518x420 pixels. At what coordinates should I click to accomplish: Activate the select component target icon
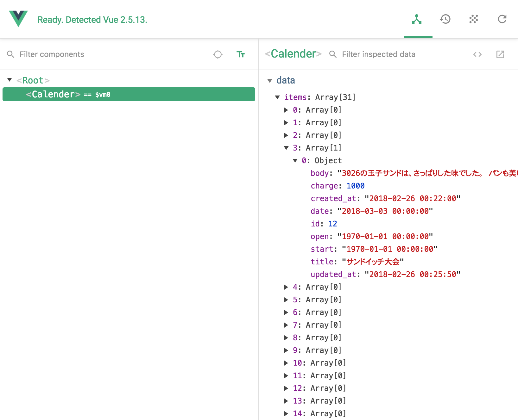(x=218, y=54)
